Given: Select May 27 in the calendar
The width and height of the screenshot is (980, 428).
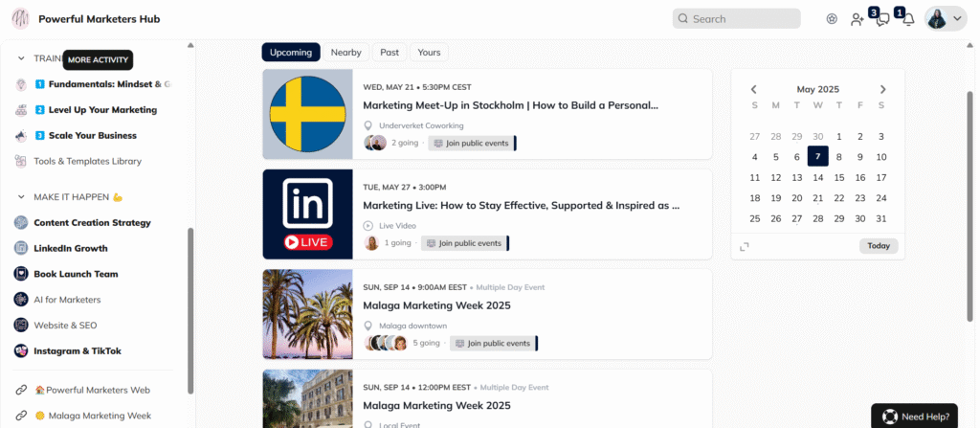Looking at the screenshot, I should tap(796, 219).
